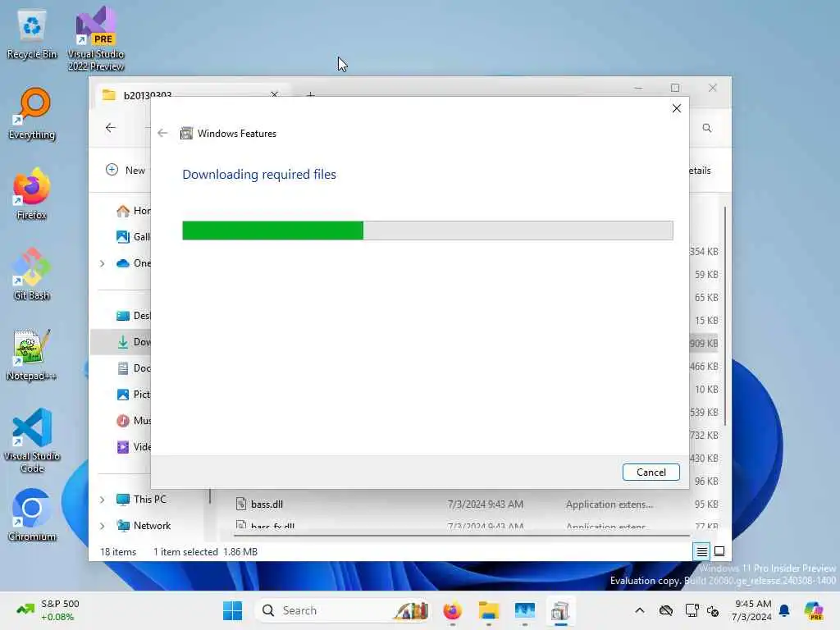Cancel the Windows Features download
This screenshot has height=630, width=840.
[651, 472]
